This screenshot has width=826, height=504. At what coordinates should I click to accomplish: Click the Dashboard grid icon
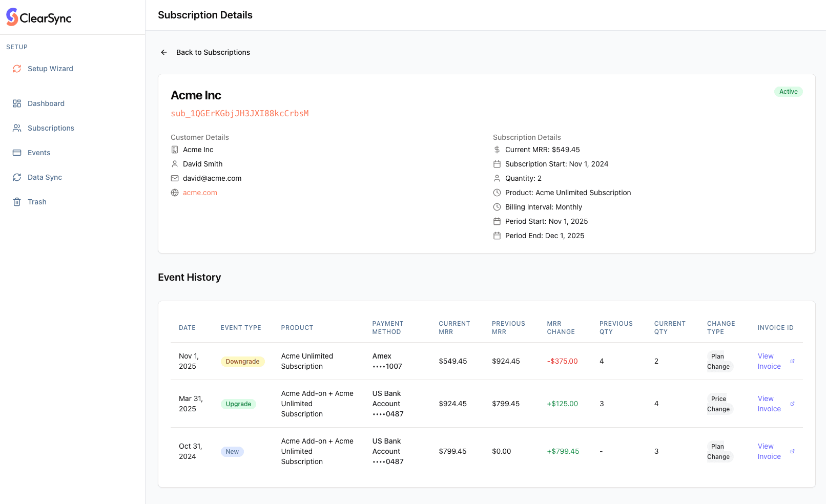click(x=17, y=103)
